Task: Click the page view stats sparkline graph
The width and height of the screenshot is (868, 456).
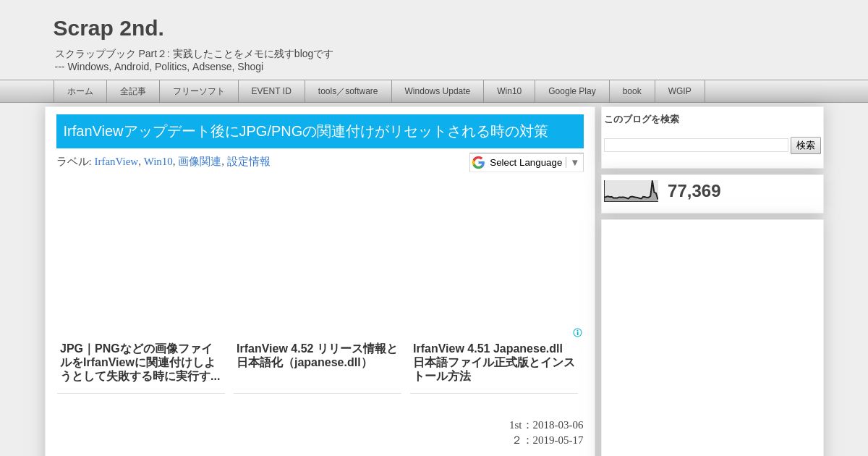Action: click(x=631, y=191)
